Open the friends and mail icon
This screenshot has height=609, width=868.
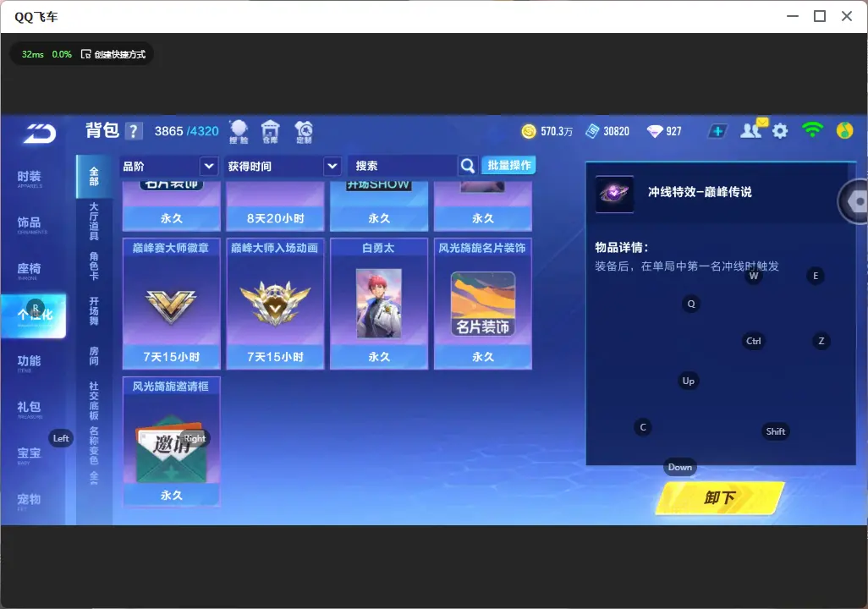pos(754,129)
